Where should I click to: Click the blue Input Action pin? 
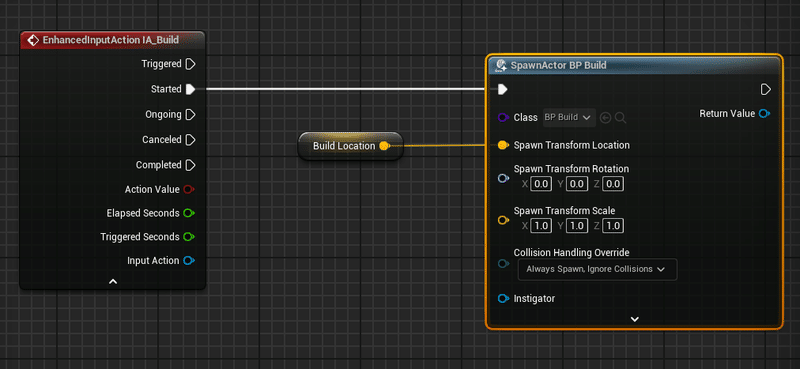pos(189,261)
